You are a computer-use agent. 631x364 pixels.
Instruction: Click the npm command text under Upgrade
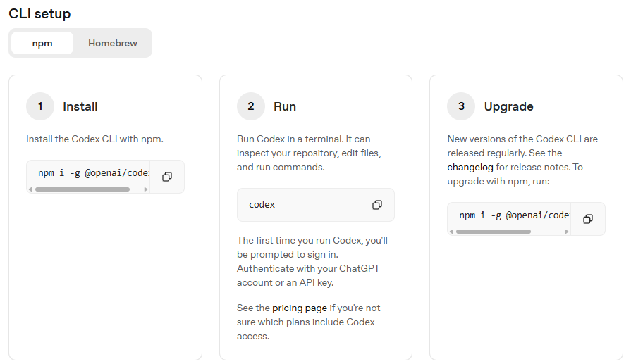tap(513, 215)
